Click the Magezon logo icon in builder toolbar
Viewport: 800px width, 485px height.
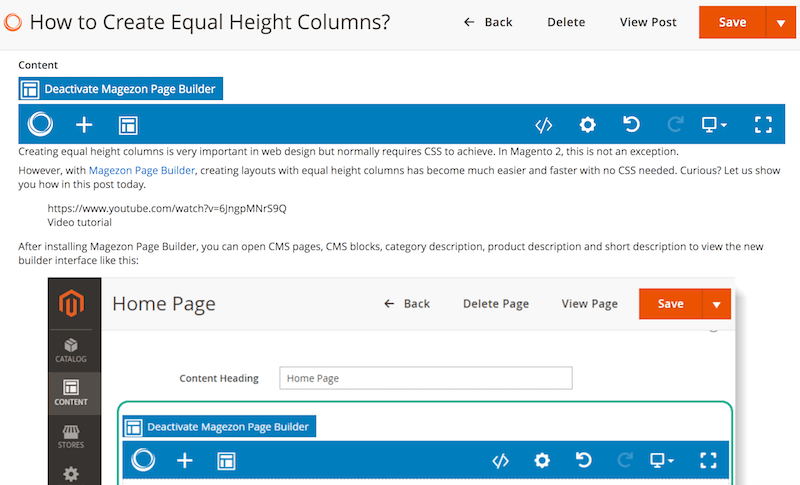[x=41, y=124]
